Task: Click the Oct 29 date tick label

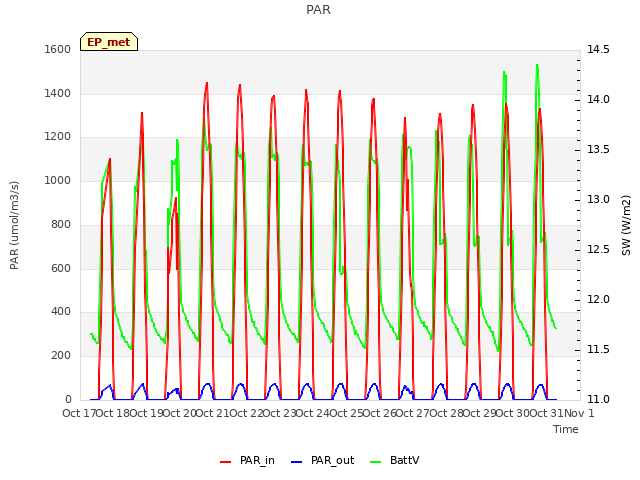Action: (480, 413)
